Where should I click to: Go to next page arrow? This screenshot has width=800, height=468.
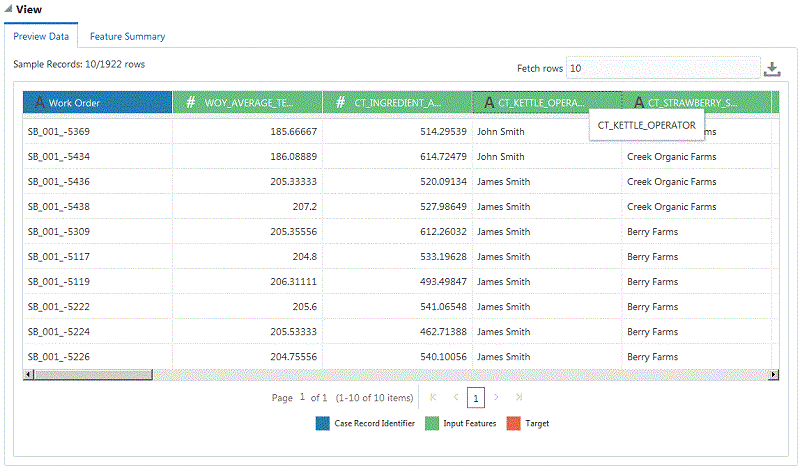click(496, 397)
